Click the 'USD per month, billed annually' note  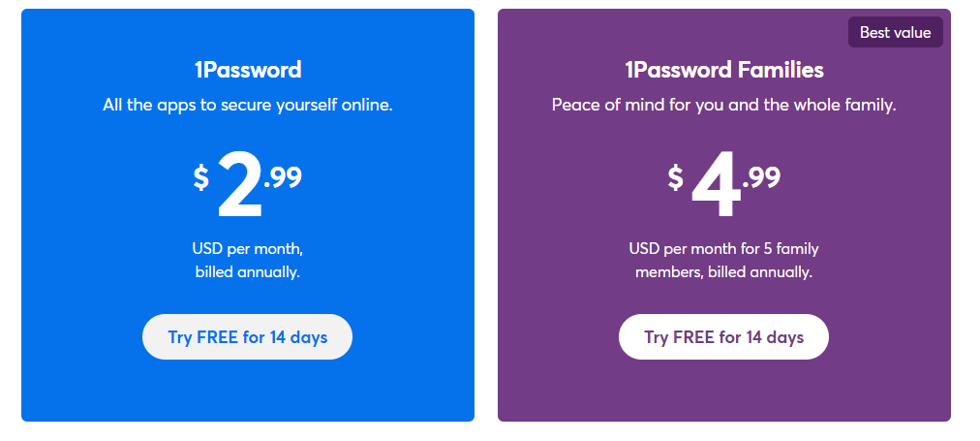(x=248, y=260)
